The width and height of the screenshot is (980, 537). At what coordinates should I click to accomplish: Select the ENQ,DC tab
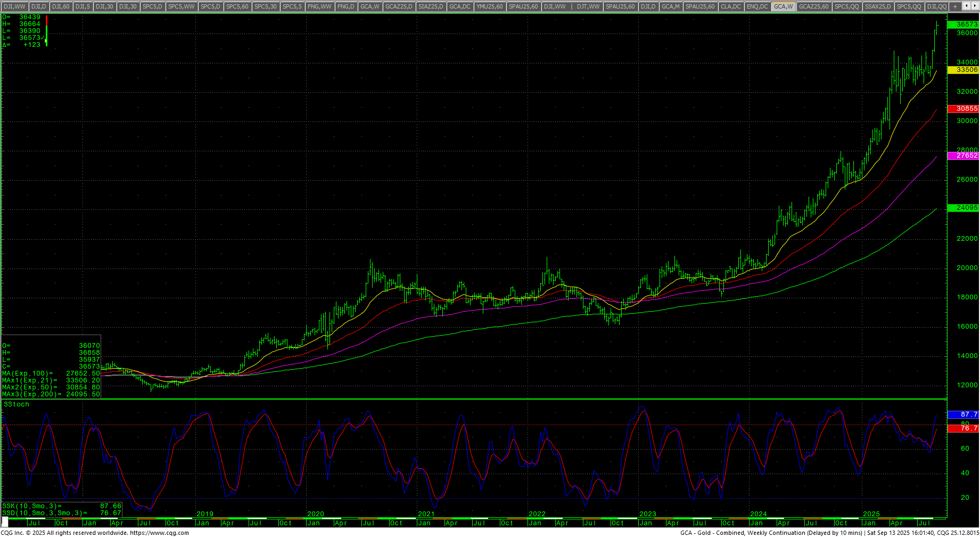(757, 6)
